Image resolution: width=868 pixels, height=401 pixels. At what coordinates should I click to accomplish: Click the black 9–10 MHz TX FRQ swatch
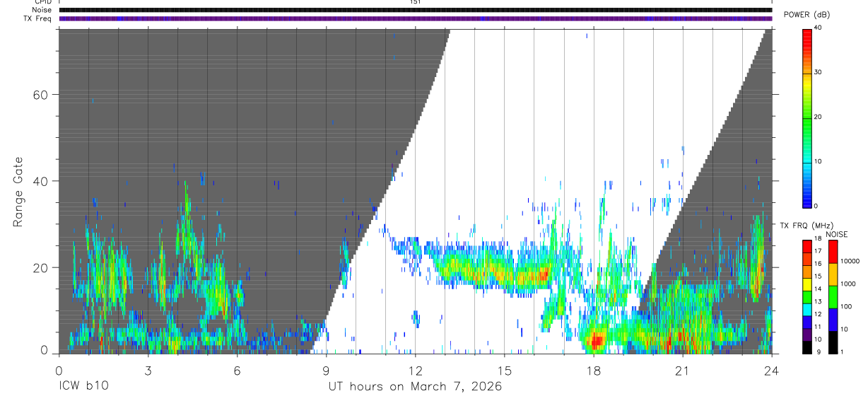pos(807,347)
